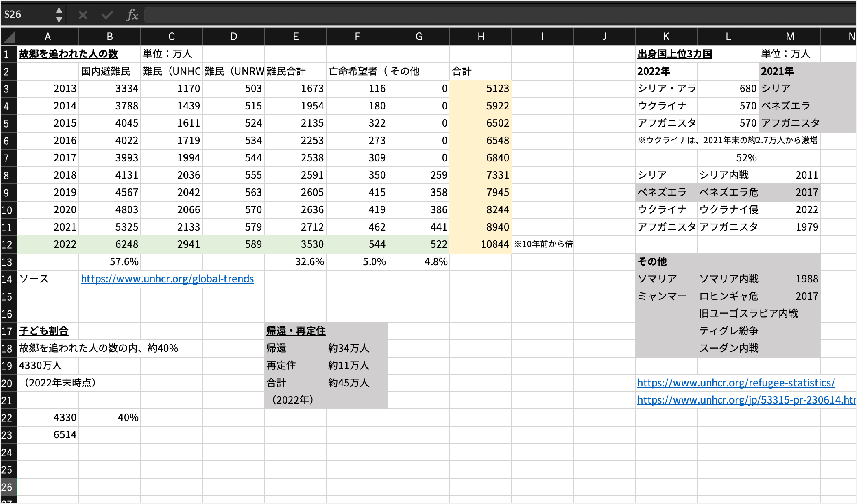
Task: Click the cancel (X) icon in formula bar
Action: point(83,15)
